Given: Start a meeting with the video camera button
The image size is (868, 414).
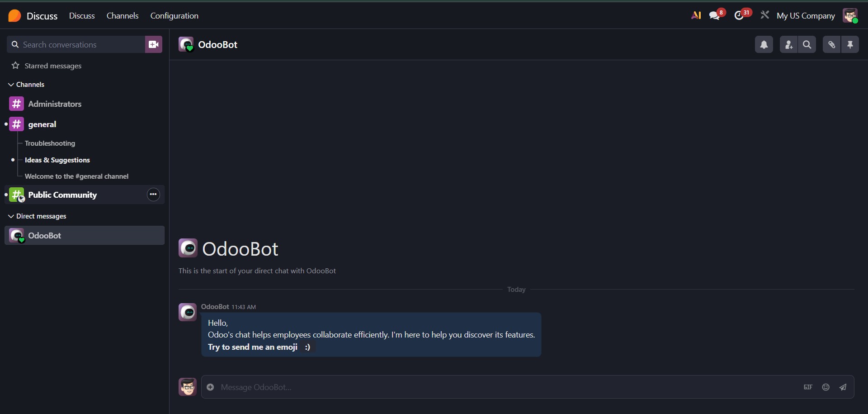Looking at the screenshot, I should point(154,44).
